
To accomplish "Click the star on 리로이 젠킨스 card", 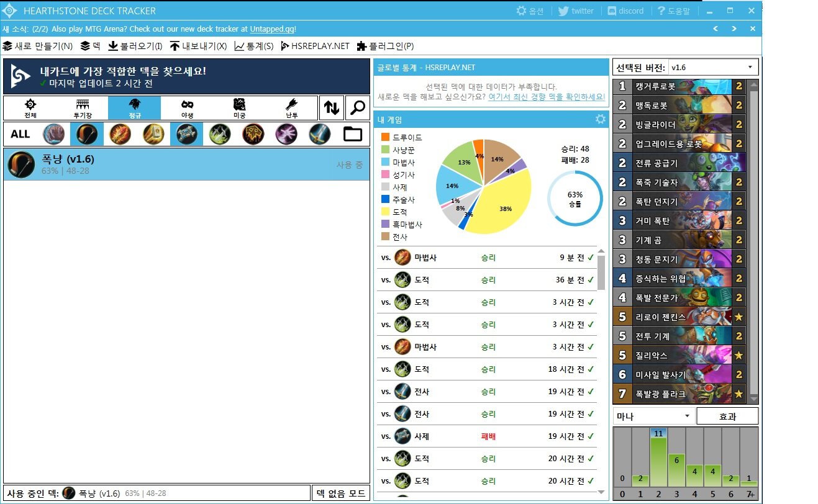I will click(x=739, y=317).
